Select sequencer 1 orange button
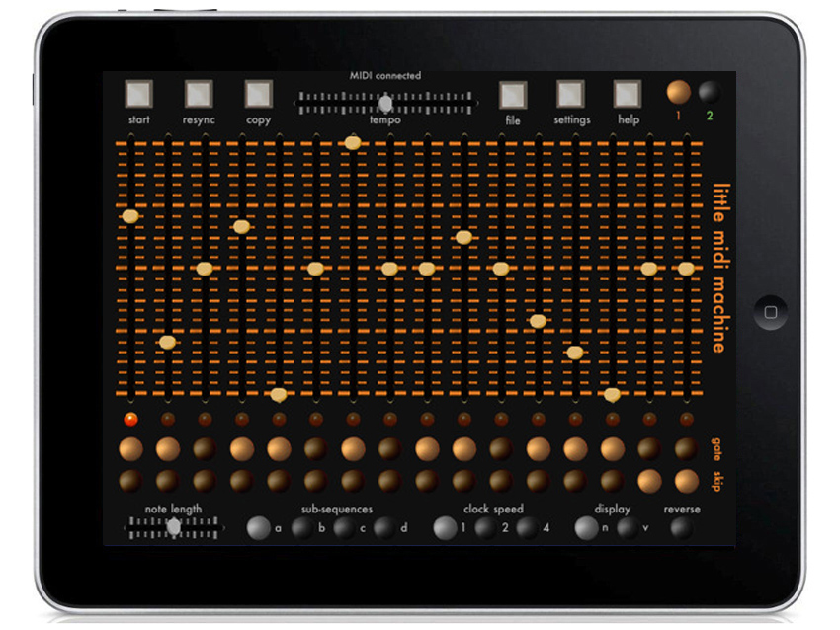This screenshot has height=630, width=840. point(678,92)
